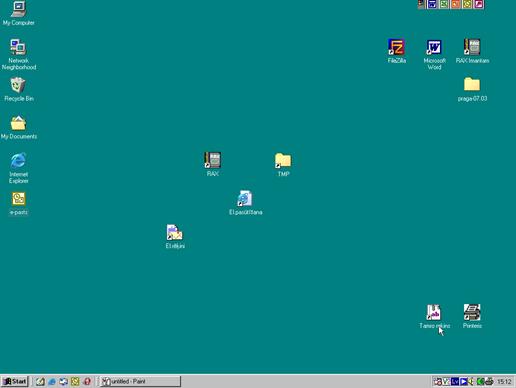Screen dimensions: 516x388
Task: Switch to untitled - Paint taskbar button
Action: tap(140, 381)
